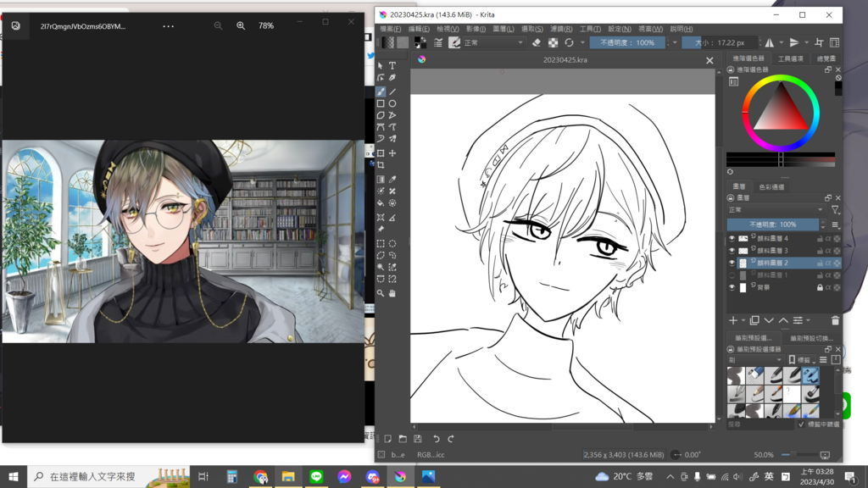Select the shape selection arrow tool in Krita
Screen dimensions: 868x488
tap(381, 66)
